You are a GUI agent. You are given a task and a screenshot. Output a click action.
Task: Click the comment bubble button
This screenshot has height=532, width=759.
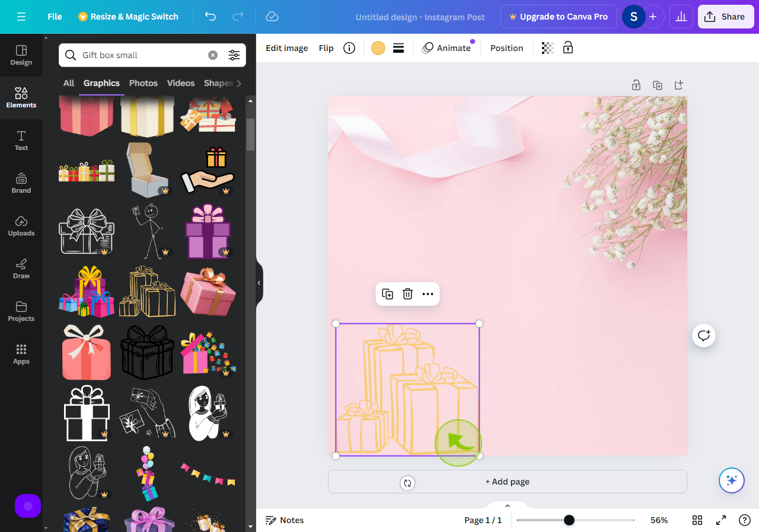(x=704, y=336)
